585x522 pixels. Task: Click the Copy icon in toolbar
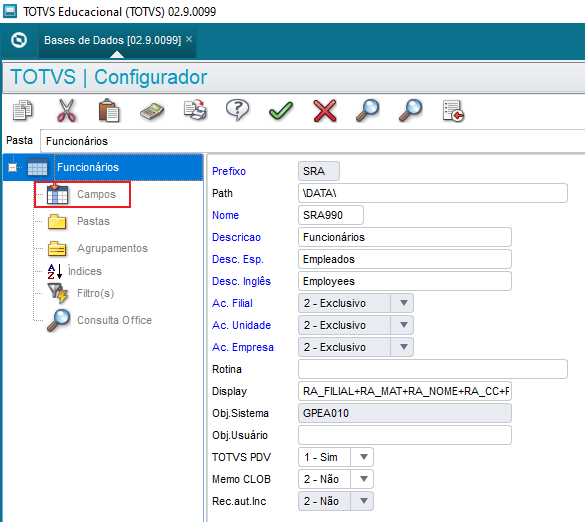coord(23,110)
